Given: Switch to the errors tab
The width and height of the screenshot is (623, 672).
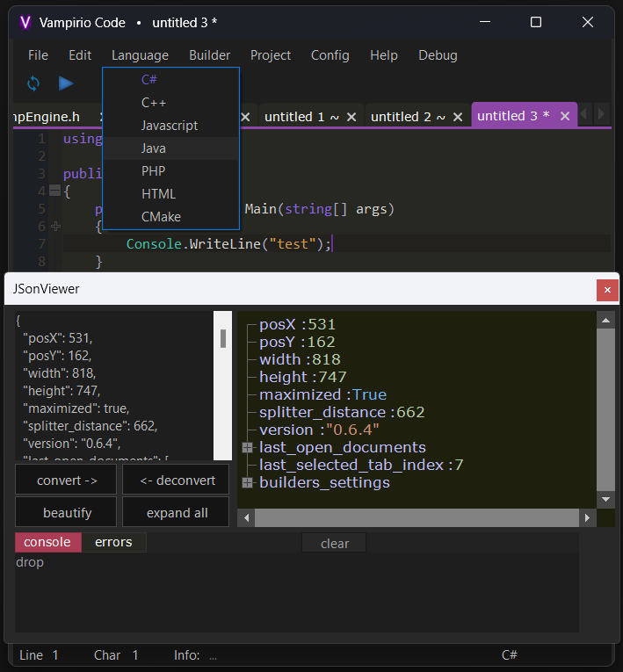Looking at the screenshot, I should coord(113,542).
